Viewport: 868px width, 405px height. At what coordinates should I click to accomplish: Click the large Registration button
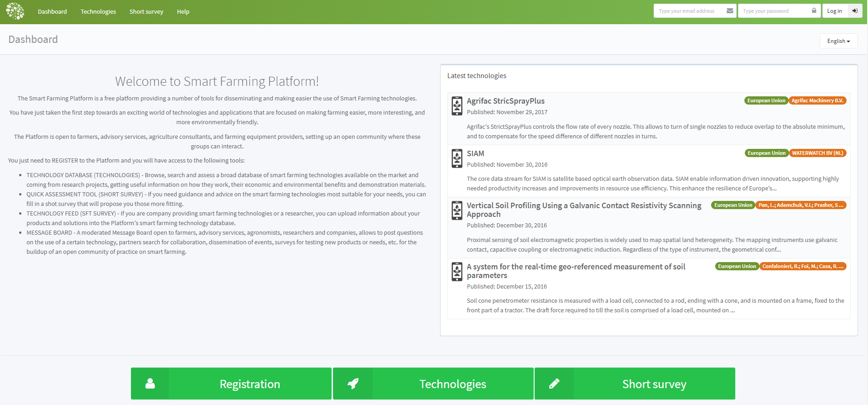(x=249, y=384)
